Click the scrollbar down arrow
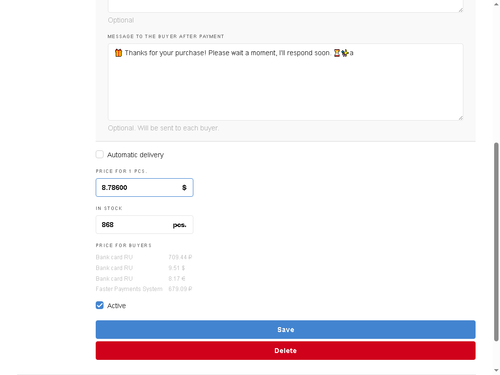Image resolution: width=500 pixels, height=375 pixels. click(496, 370)
